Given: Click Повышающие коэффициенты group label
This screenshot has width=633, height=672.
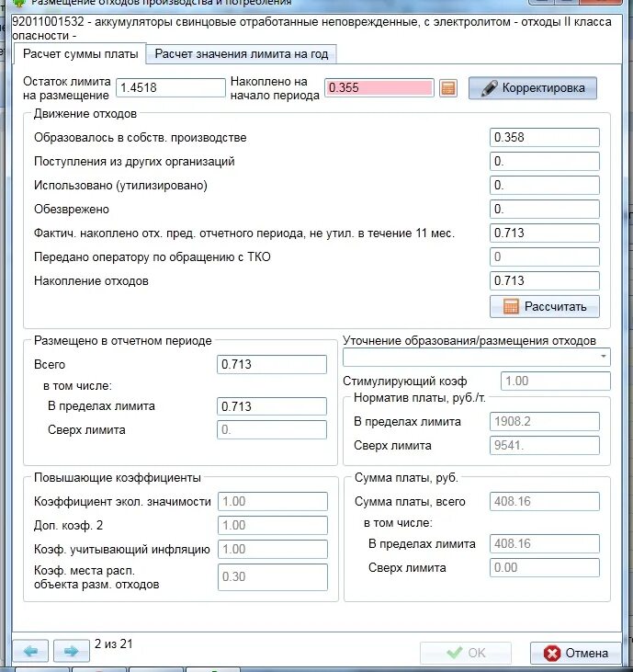Looking at the screenshot, I should 118,478.
